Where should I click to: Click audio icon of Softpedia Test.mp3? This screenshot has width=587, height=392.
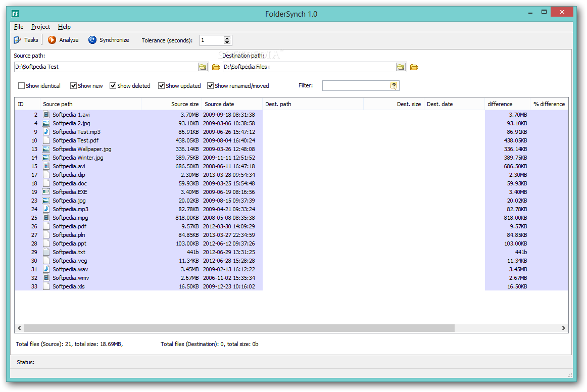[46, 132]
